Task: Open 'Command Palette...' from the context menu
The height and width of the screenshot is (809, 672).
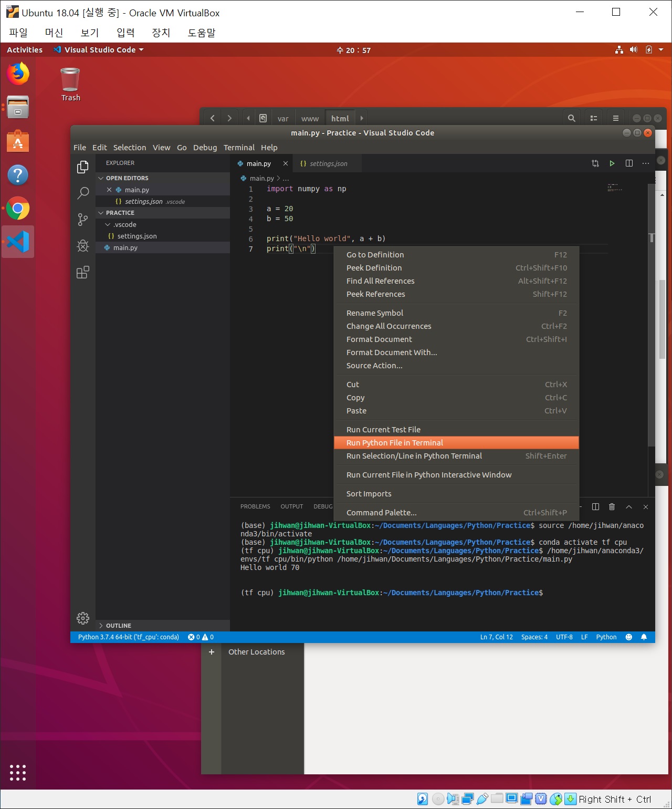Action: (x=381, y=512)
